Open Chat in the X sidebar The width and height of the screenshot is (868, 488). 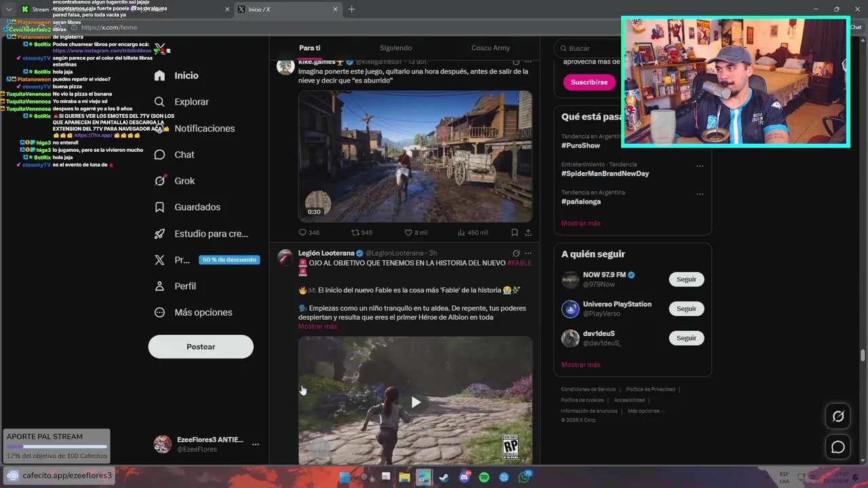point(174,155)
